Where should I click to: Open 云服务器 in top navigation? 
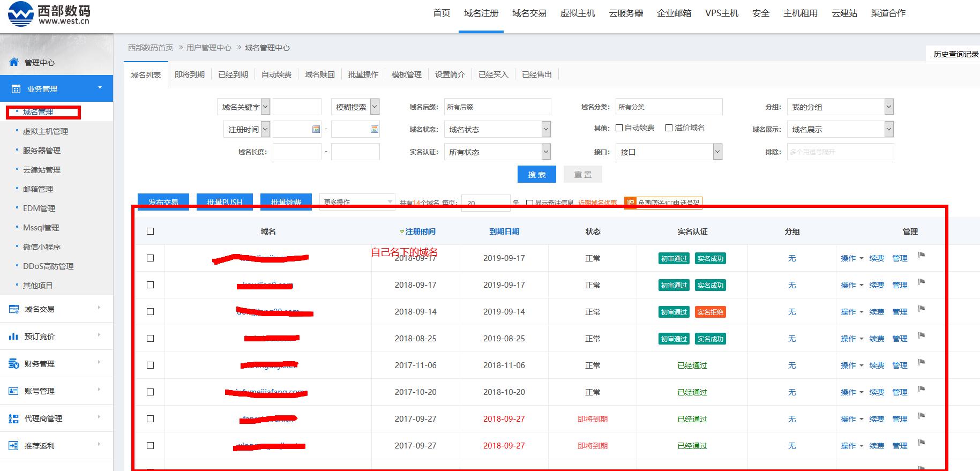pyautogui.click(x=626, y=13)
